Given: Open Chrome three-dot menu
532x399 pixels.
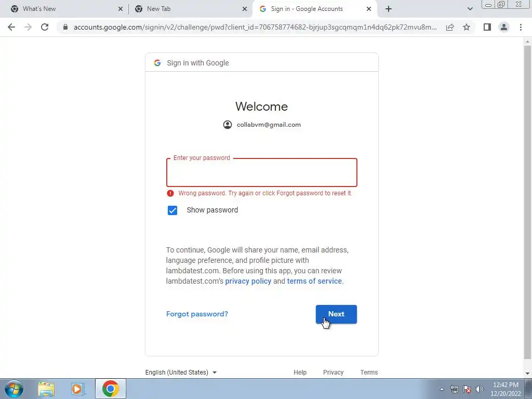Looking at the screenshot, I should click(521, 27).
